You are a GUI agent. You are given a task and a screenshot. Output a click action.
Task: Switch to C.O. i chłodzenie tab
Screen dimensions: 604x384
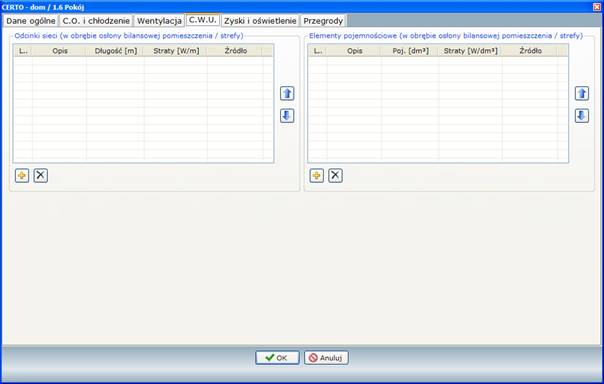[x=96, y=21]
